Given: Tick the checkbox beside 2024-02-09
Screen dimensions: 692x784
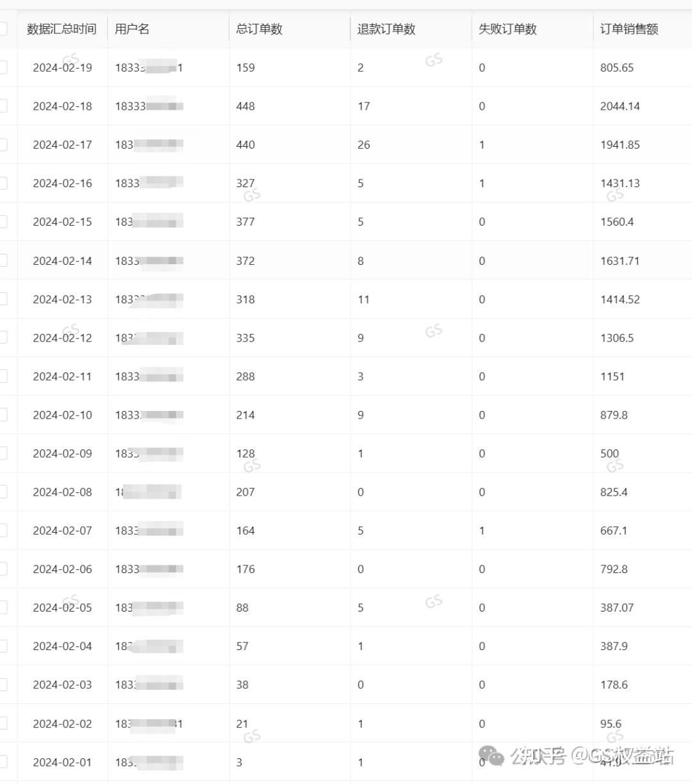Looking at the screenshot, I should pos(3,453).
